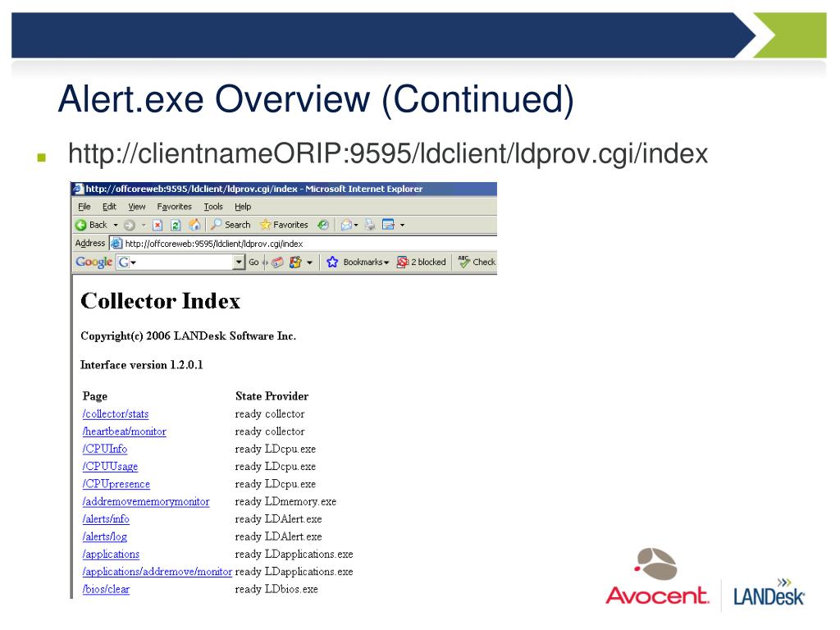This screenshot has width=840, height=630.
Task: Click the Search magnifier toolbar button
Action: 231,225
